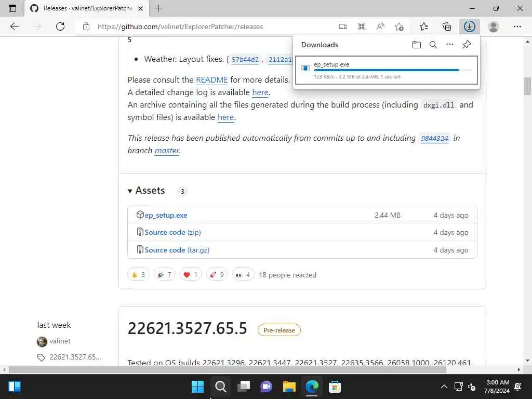Click the address bar URL

pos(180,26)
